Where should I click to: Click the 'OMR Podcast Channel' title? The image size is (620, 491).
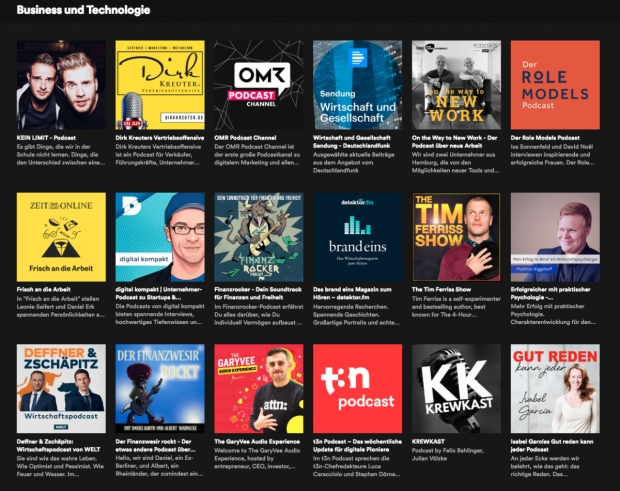[x=245, y=138]
